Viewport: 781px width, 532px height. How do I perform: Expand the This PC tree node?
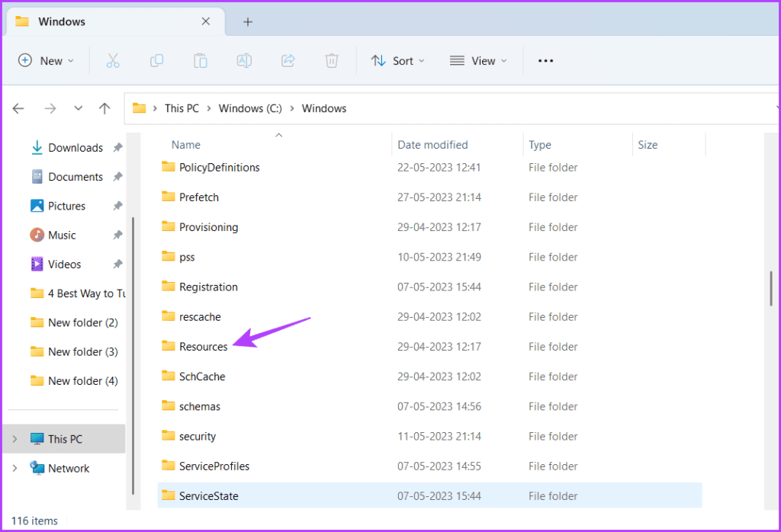pyautogui.click(x=15, y=439)
